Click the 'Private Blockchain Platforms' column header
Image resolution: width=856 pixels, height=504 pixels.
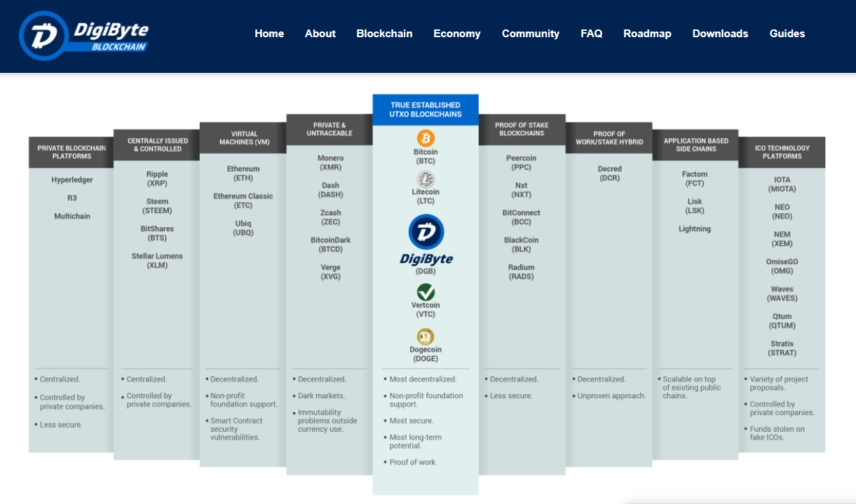(72, 152)
